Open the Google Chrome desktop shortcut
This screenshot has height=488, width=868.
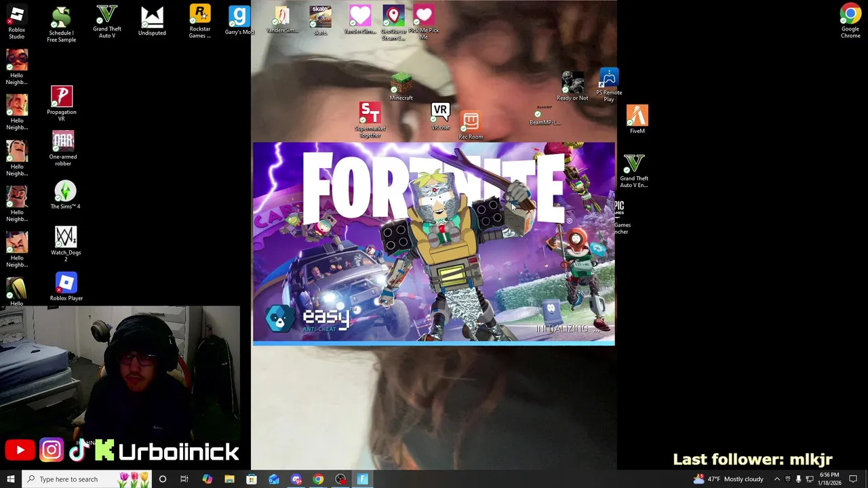(850, 21)
